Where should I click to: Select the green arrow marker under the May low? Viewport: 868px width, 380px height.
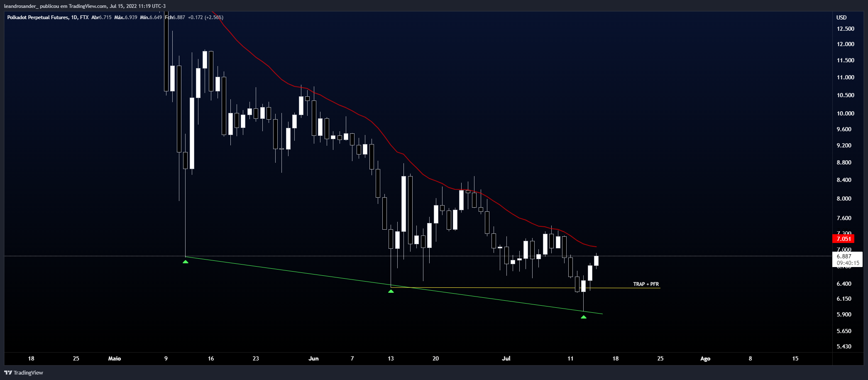pos(186,262)
